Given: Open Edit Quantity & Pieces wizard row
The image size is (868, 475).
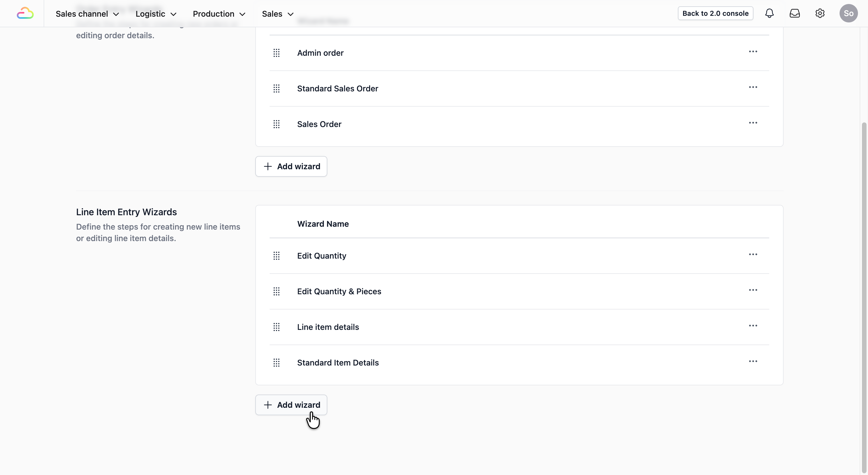Looking at the screenshot, I should (339, 291).
